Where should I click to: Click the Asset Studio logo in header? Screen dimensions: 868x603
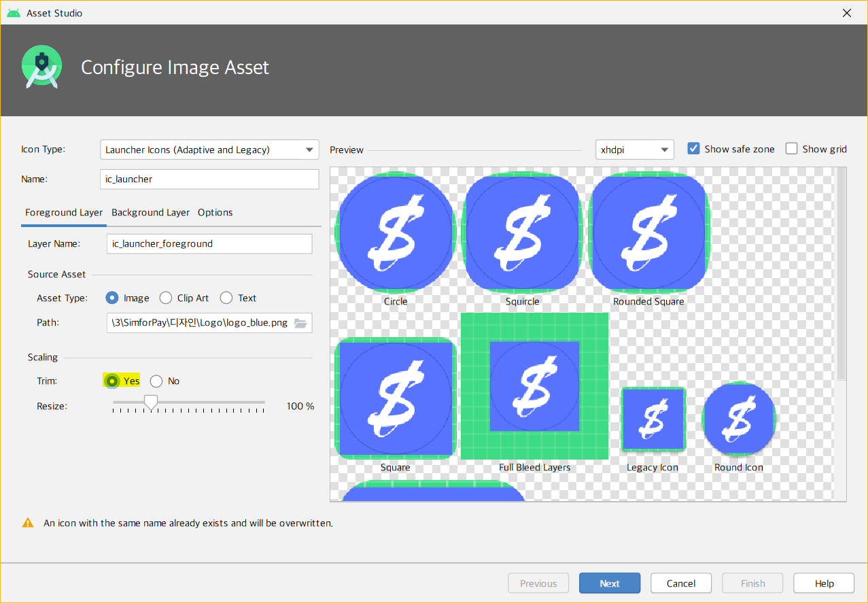click(41, 67)
